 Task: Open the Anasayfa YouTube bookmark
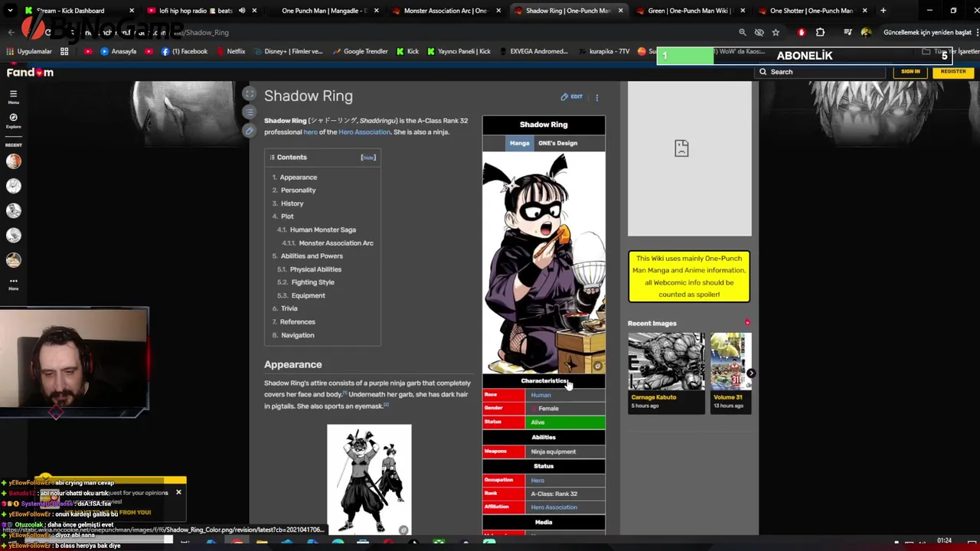[x=119, y=51]
